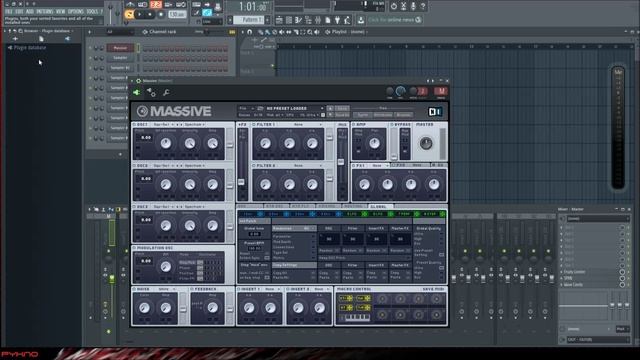Screen dimensions: 640x360
Task: Click the tempo display field
Action: pos(177,14)
